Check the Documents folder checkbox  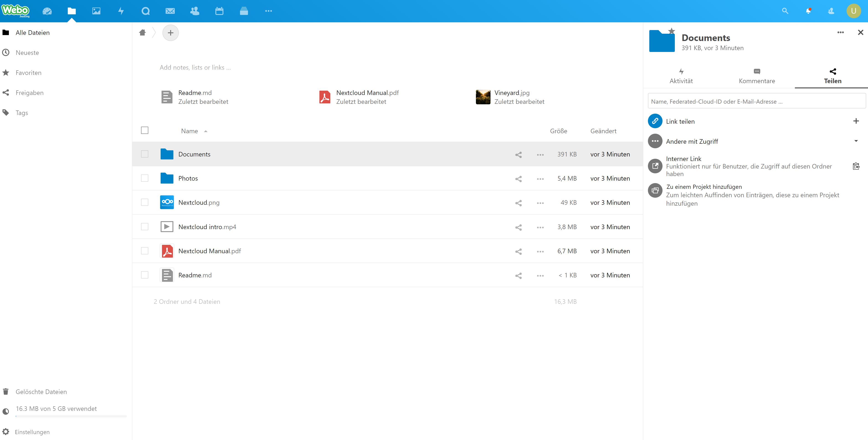coord(145,154)
